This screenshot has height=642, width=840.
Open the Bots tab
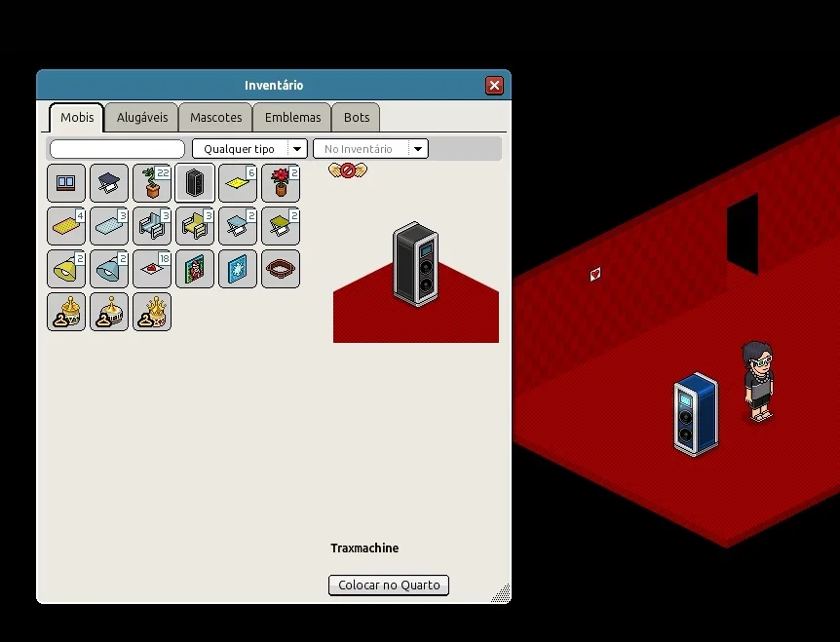(357, 117)
